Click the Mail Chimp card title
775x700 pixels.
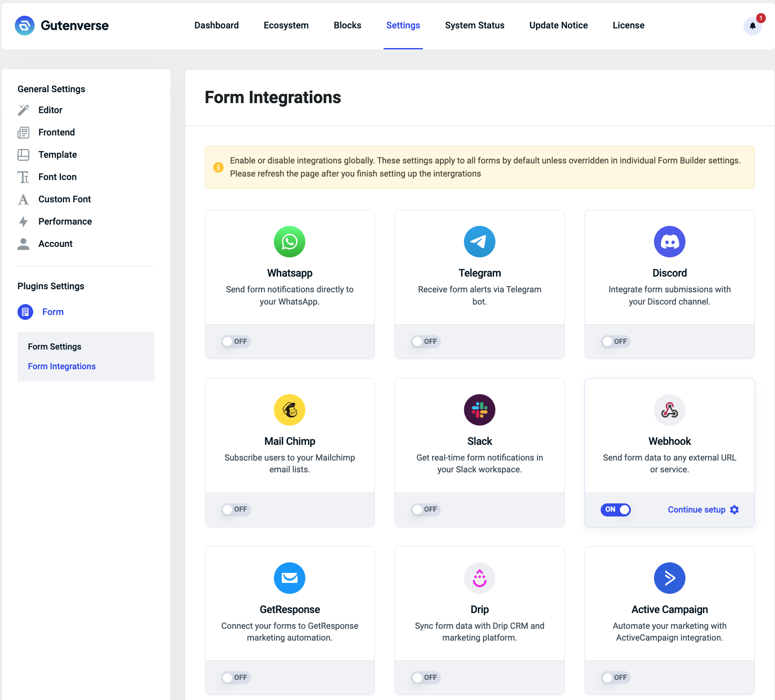point(290,441)
